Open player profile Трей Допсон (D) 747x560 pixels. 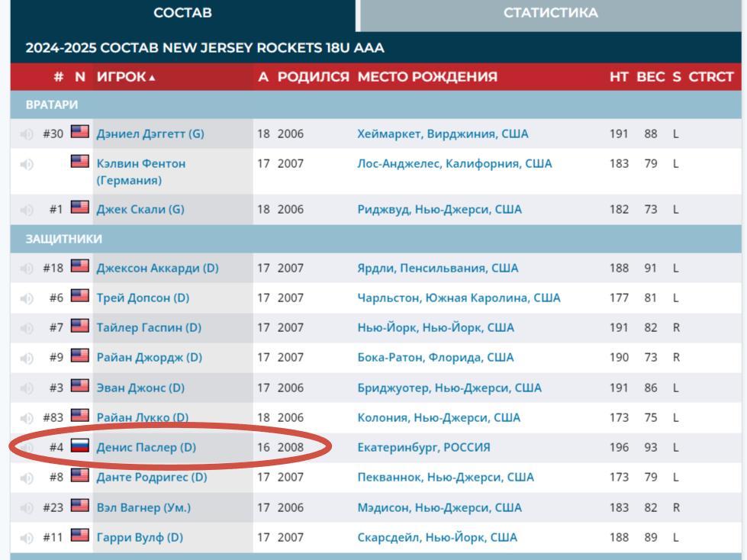pyautogui.click(x=143, y=298)
